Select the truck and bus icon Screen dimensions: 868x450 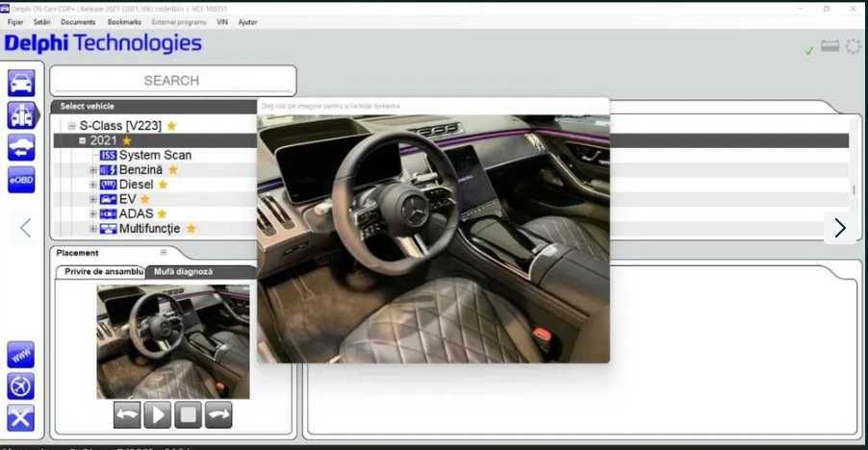(21, 115)
